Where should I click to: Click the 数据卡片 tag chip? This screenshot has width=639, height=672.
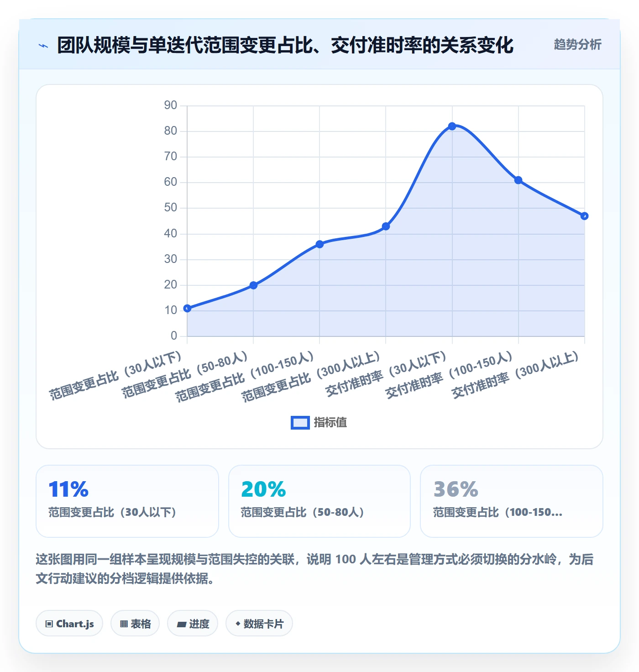tap(259, 623)
